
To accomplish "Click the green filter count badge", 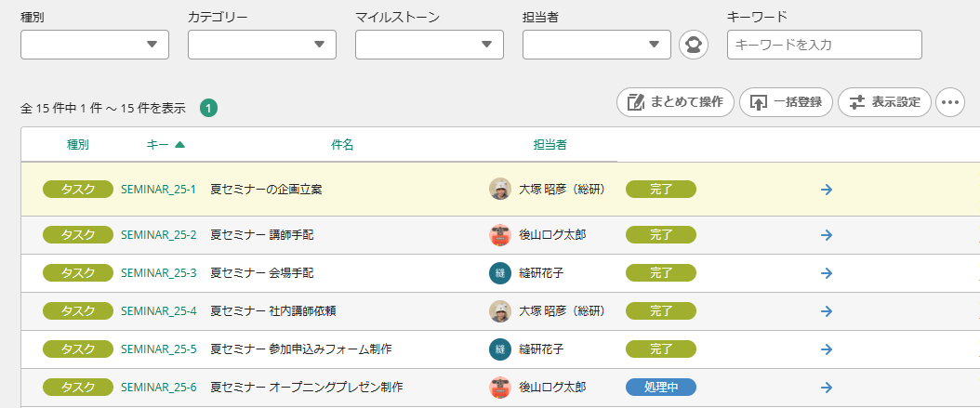I will pyautogui.click(x=209, y=108).
